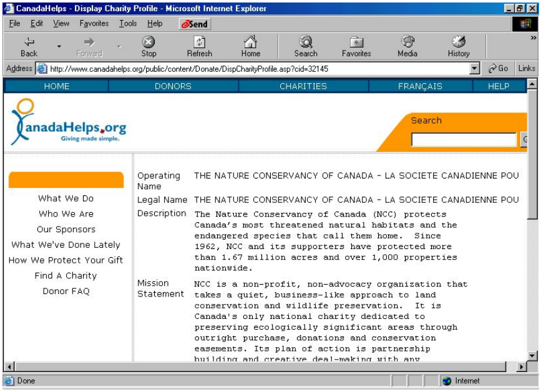This screenshot has height=392, width=541.
Task: Open the History toolbar icon
Action: point(459,42)
